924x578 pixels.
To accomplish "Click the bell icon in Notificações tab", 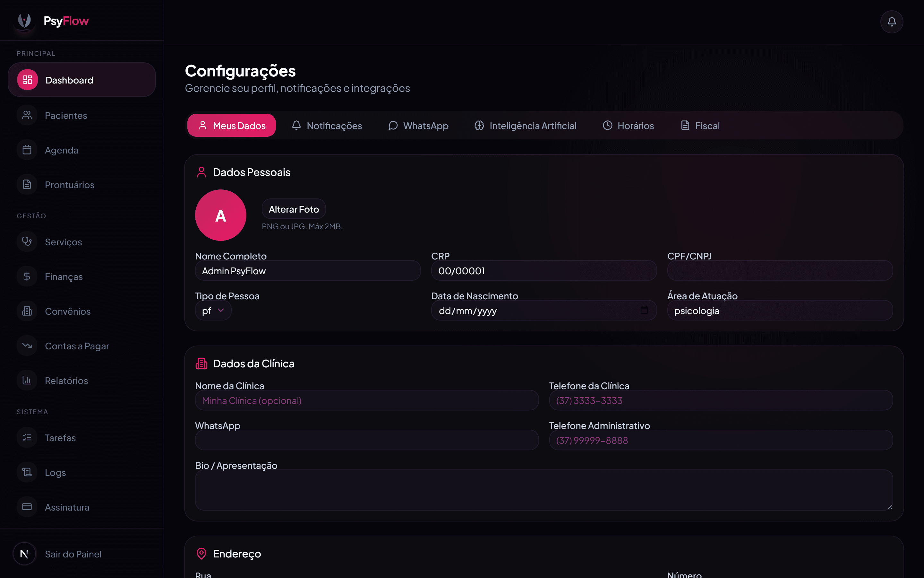I will (x=296, y=125).
